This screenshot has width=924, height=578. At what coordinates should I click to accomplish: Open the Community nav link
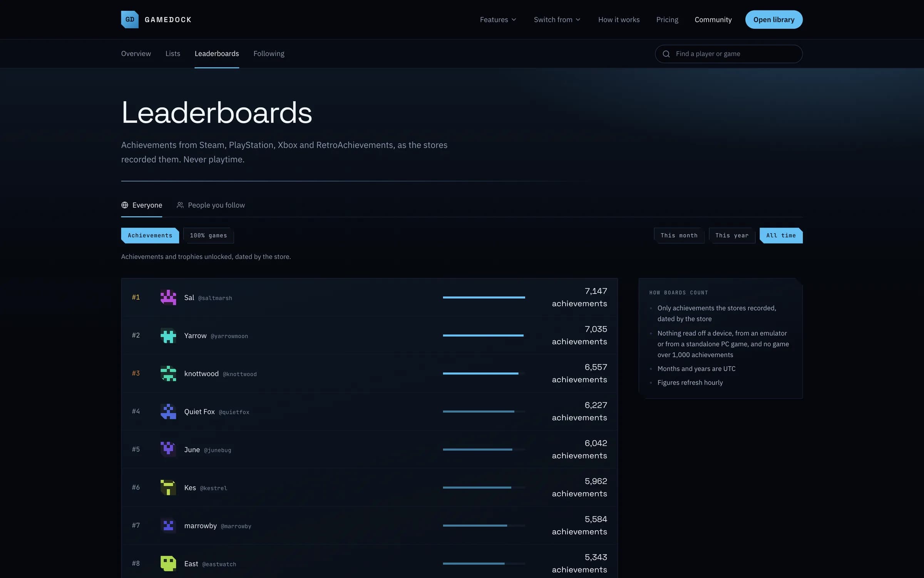point(713,20)
